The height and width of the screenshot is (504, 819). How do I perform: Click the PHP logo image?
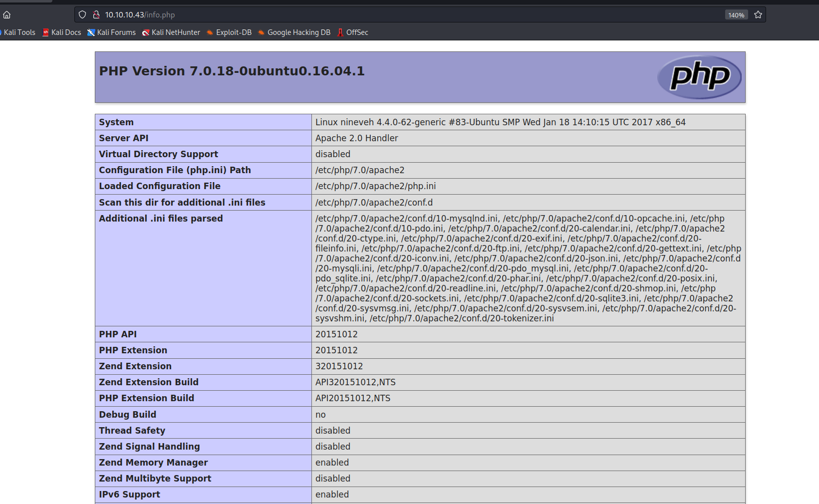699,77
